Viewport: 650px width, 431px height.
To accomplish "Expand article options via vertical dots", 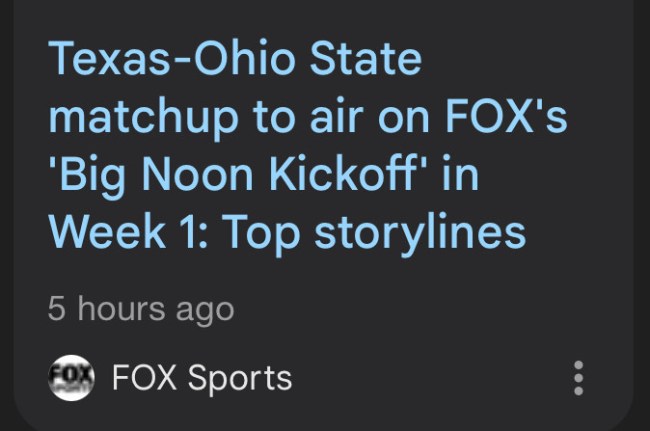I will click(x=576, y=379).
